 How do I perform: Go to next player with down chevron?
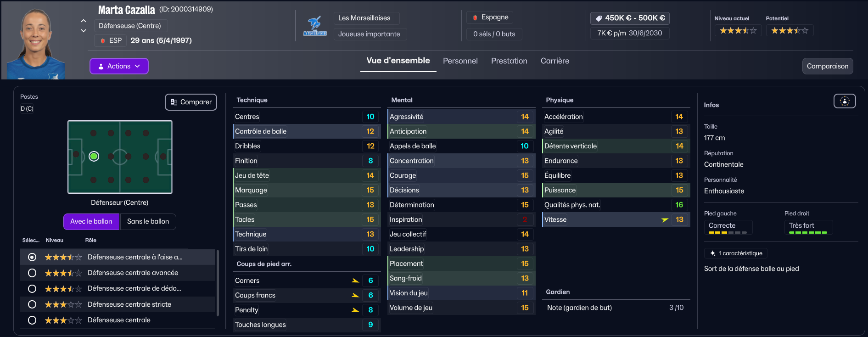click(x=84, y=31)
